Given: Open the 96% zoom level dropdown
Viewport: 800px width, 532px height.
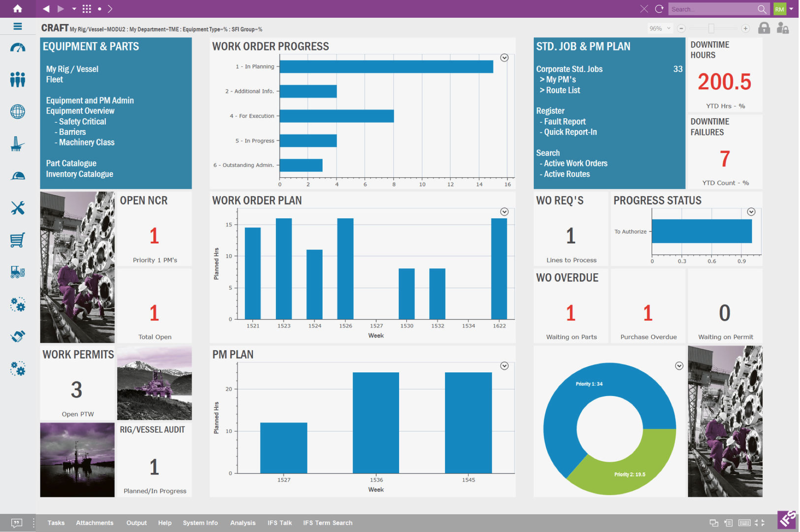Looking at the screenshot, I should (x=659, y=28).
